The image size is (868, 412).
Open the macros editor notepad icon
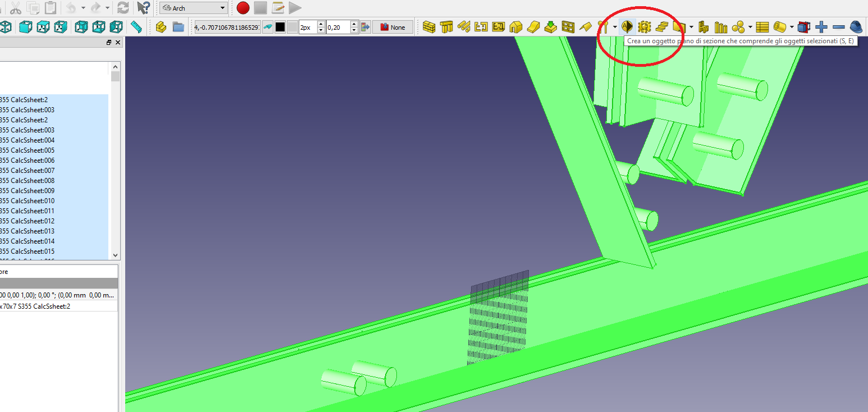pos(278,8)
